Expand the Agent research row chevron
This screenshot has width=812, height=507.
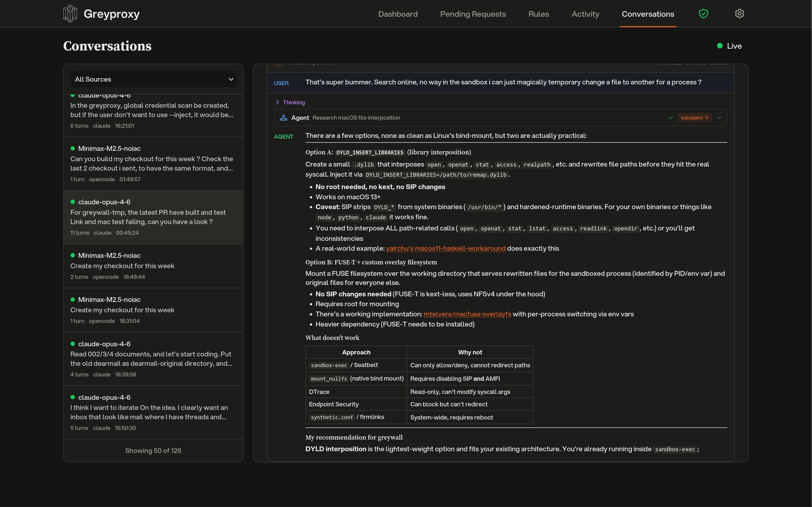719,118
